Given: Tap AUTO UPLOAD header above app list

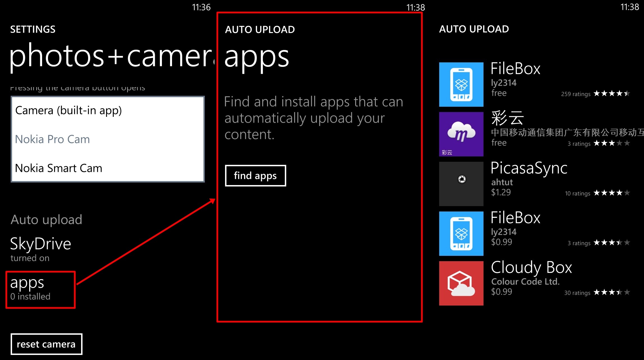Looking at the screenshot, I should (474, 29).
